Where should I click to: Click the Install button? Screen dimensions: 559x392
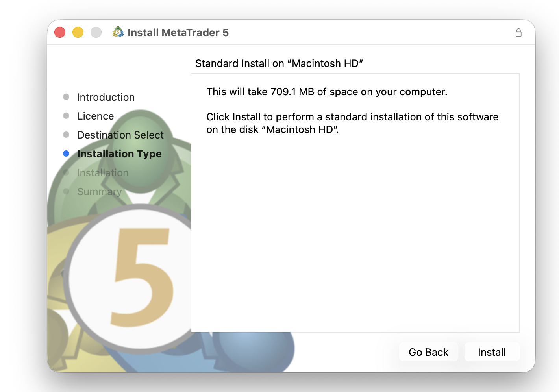coord(492,352)
